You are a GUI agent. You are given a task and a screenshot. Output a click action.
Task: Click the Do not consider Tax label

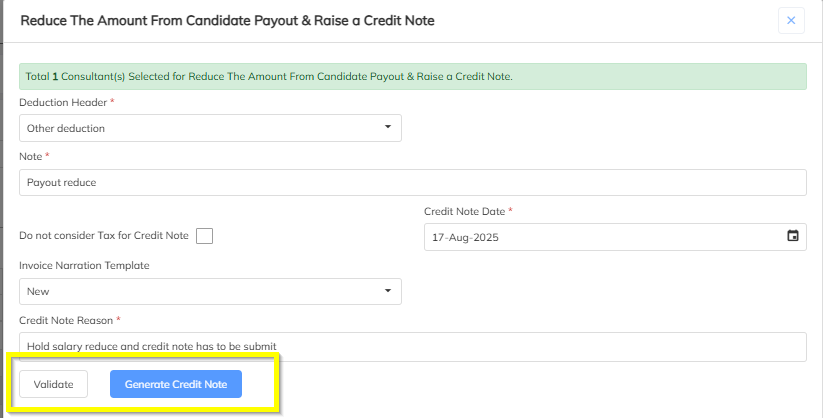104,236
